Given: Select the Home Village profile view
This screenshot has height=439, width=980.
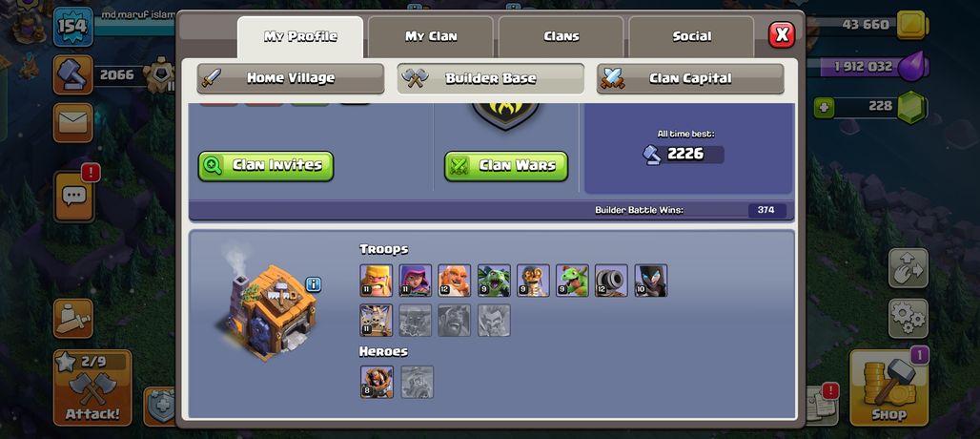Looking at the screenshot, I should click(291, 78).
